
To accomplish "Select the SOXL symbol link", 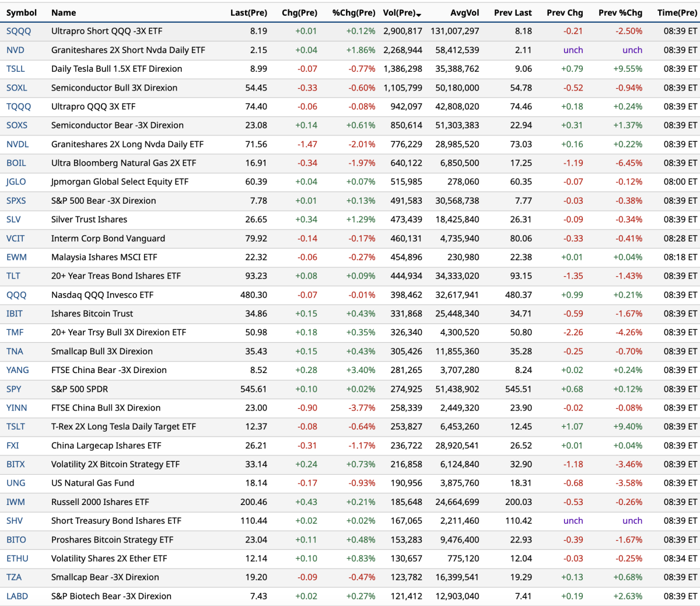I will point(17,88).
